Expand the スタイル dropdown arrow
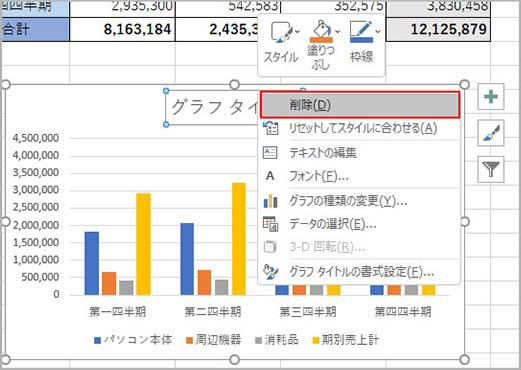This screenshot has height=370, width=521. point(297,32)
